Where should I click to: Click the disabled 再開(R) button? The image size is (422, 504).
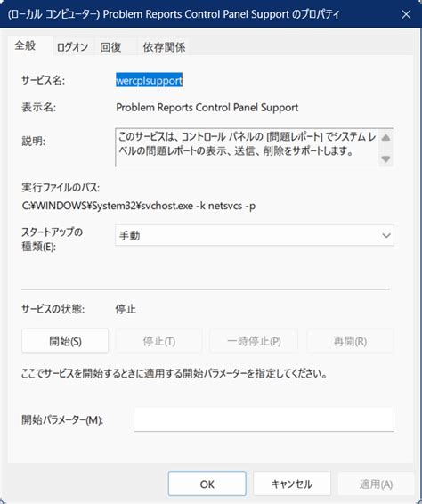tap(350, 341)
